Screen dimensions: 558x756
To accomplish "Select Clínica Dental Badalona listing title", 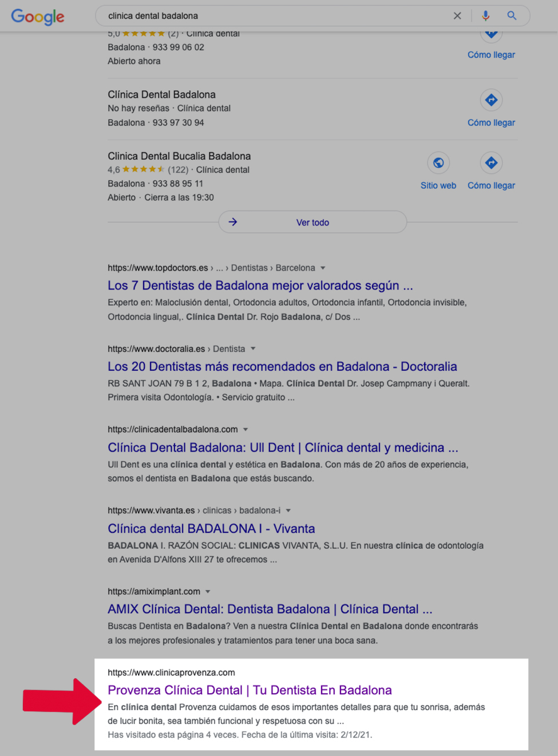I will pyautogui.click(x=162, y=94).
